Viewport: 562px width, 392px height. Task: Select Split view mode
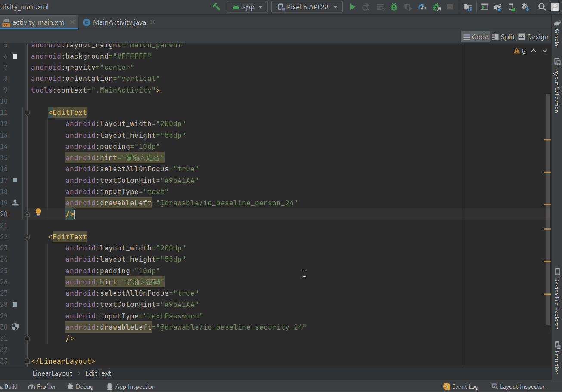(x=503, y=37)
